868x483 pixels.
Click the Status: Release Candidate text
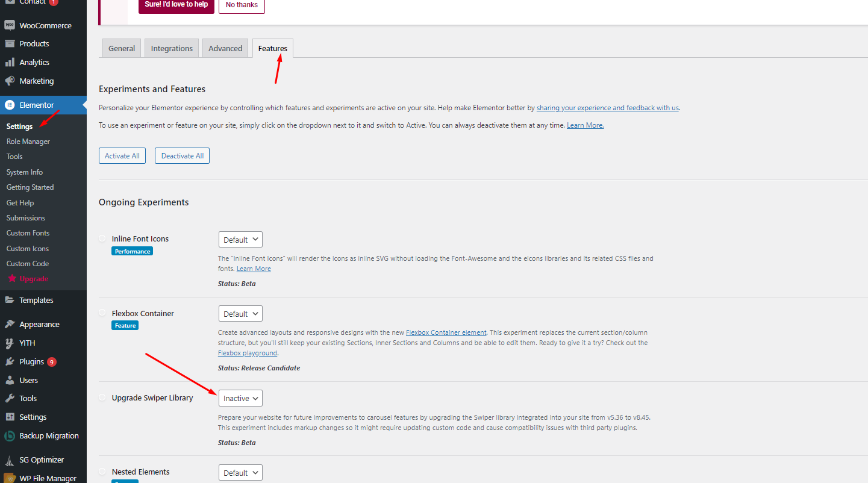[x=259, y=368]
